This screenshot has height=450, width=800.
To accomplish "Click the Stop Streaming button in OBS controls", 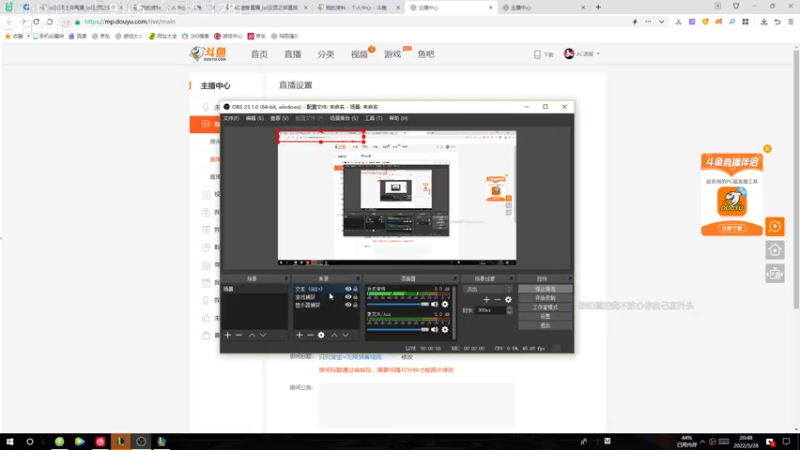I will pos(545,289).
